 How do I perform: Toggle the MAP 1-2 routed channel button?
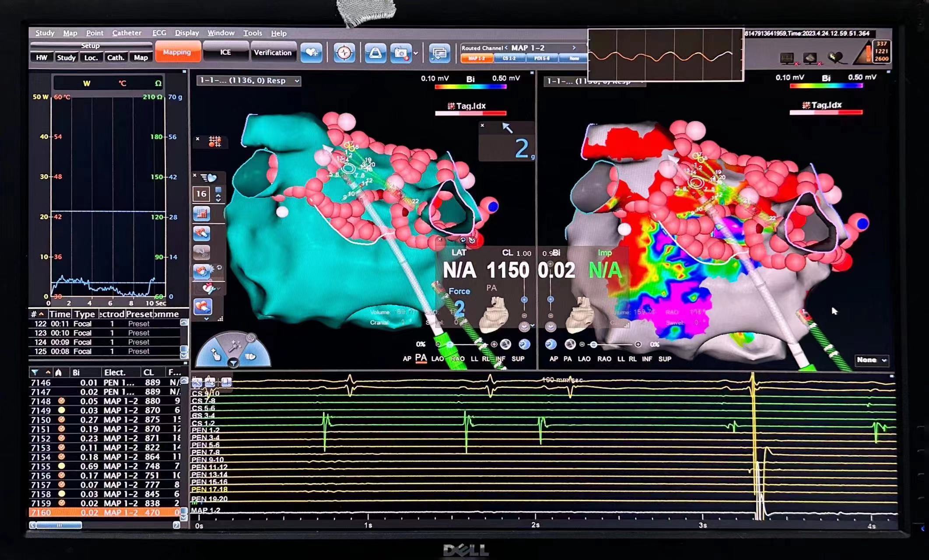click(x=477, y=58)
